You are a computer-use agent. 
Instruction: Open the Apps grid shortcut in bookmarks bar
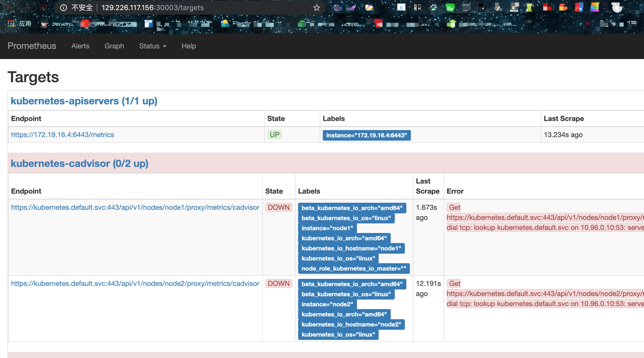point(11,24)
